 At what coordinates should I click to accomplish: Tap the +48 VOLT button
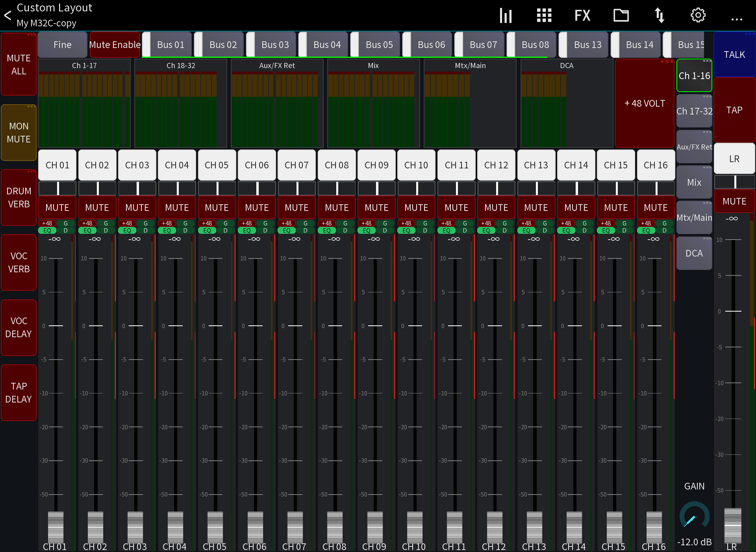(x=645, y=103)
